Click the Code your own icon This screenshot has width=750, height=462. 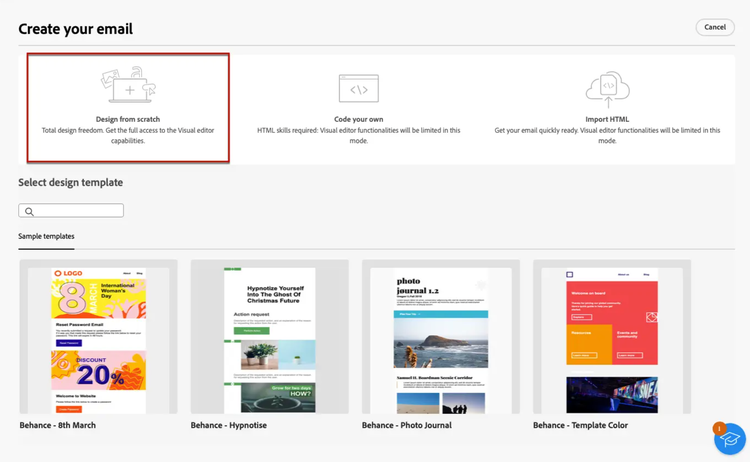(x=358, y=88)
